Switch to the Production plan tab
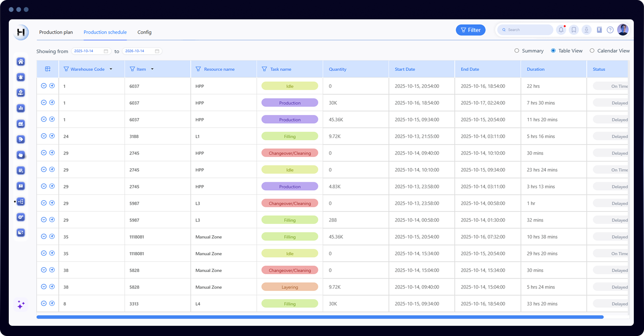 click(x=56, y=32)
